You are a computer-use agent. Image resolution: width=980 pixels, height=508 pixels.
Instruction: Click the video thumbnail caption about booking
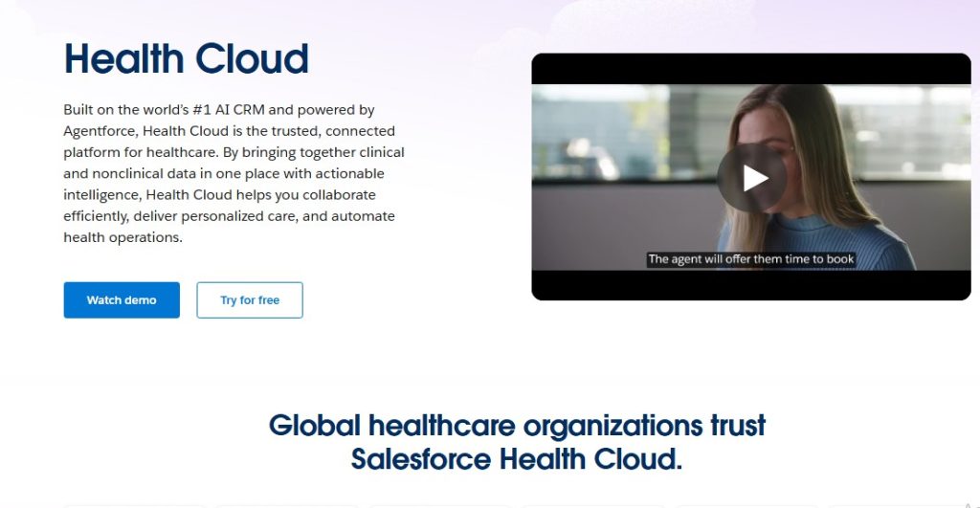(x=750, y=258)
